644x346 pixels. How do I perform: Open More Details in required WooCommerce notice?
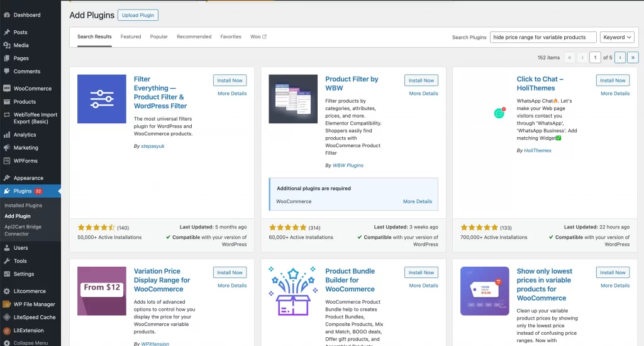(x=418, y=201)
